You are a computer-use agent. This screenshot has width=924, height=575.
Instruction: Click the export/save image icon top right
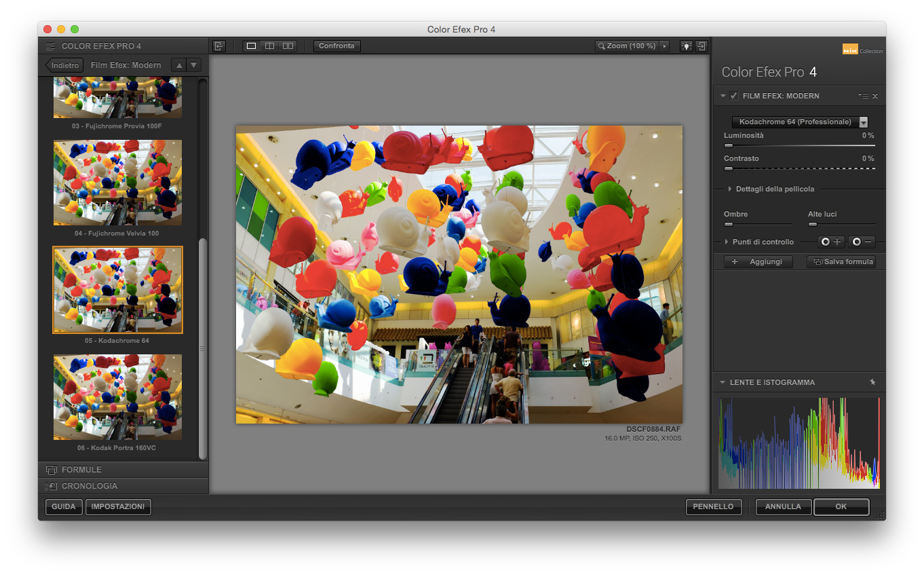[701, 45]
